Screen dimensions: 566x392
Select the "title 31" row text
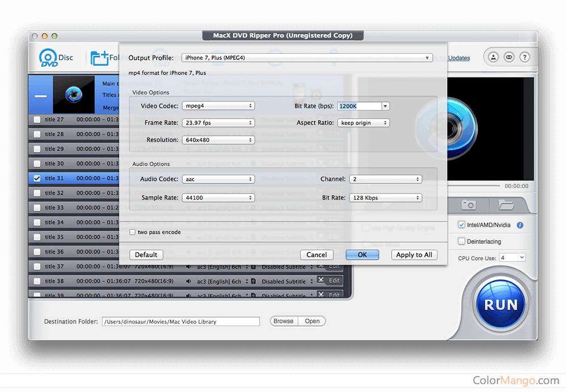[x=54, y=178]
